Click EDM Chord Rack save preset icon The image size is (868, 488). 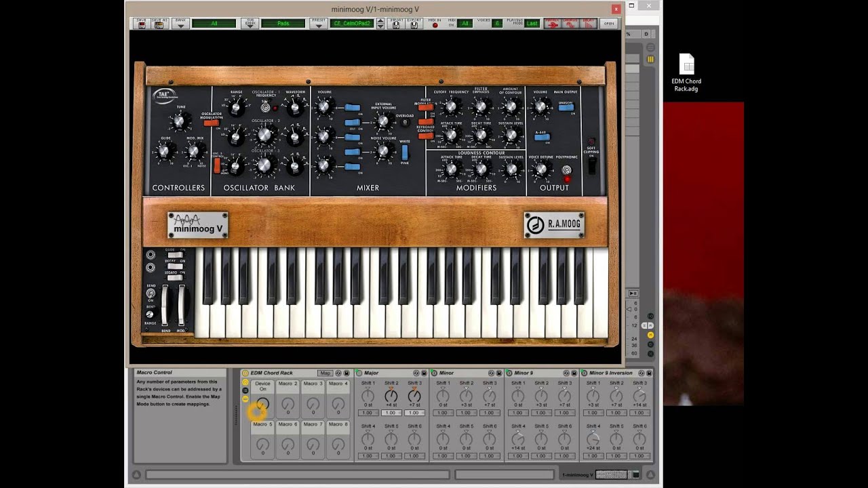coord(347,373)
